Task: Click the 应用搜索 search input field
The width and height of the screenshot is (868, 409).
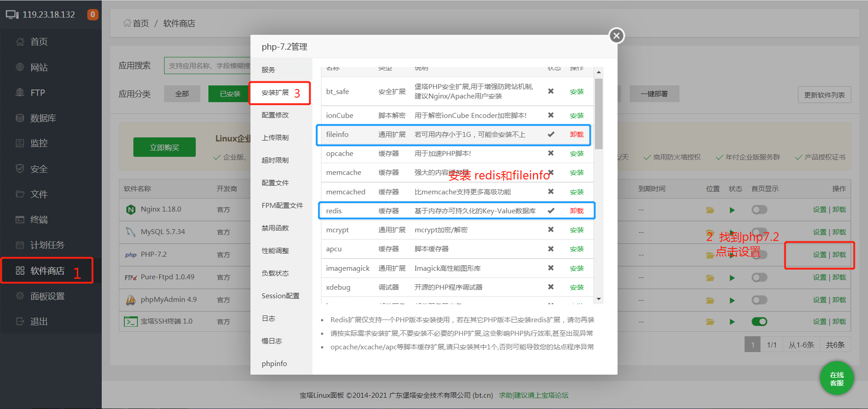Action: 207,66
